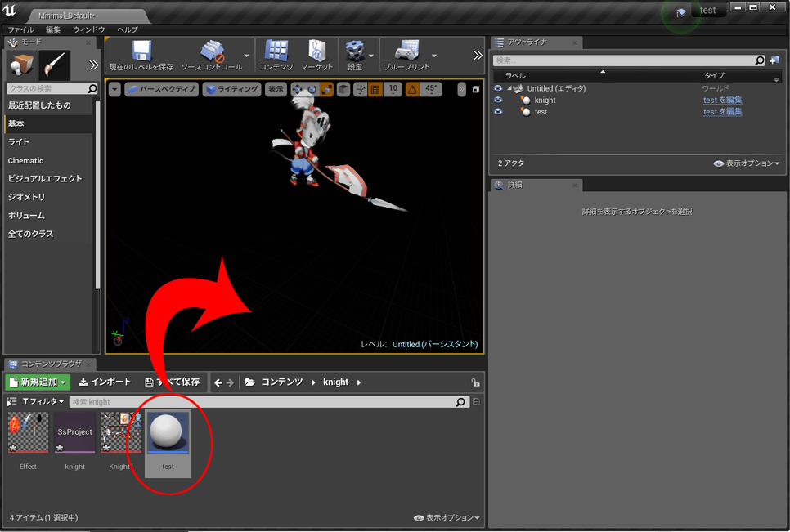Click the コンテンツ breadcrumb folder
Viewport: 790px width, 532px height.
281,382
